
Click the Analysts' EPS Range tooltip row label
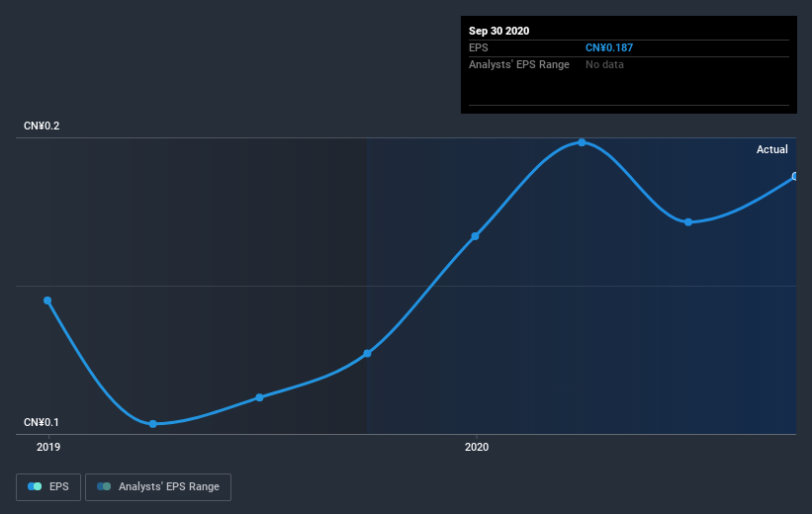coord(519,64)
